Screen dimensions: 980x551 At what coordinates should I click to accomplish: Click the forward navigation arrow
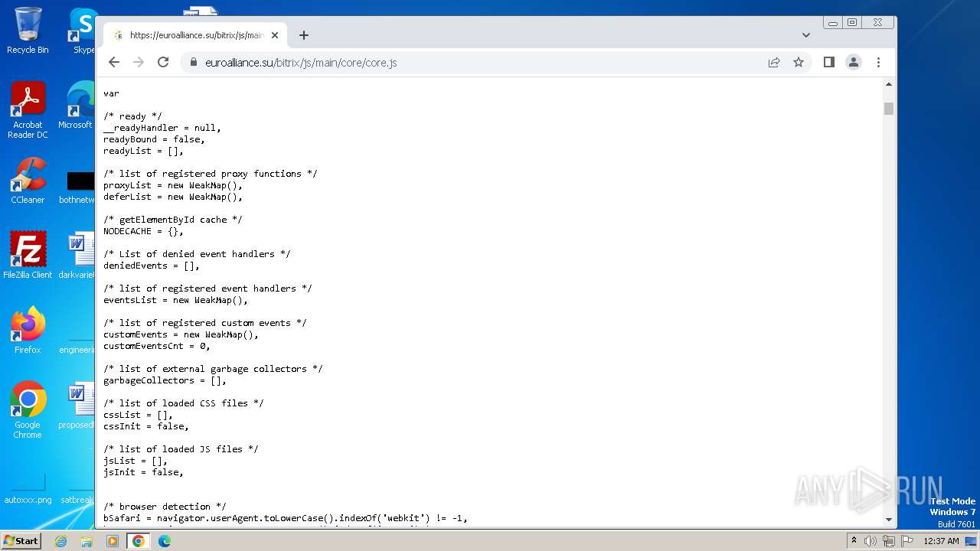pos(139,63)
